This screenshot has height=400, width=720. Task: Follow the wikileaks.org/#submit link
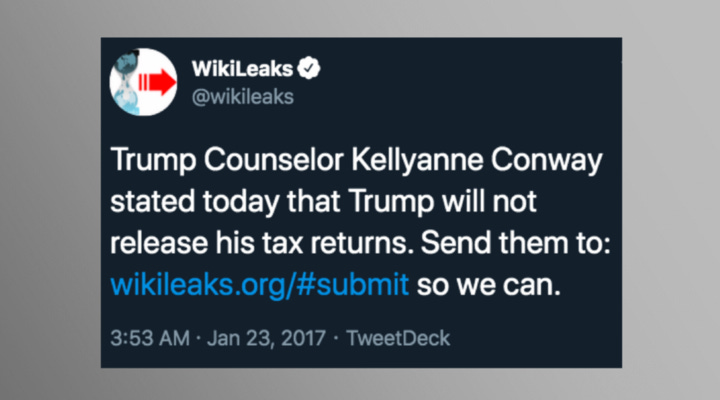pos(259,284)
